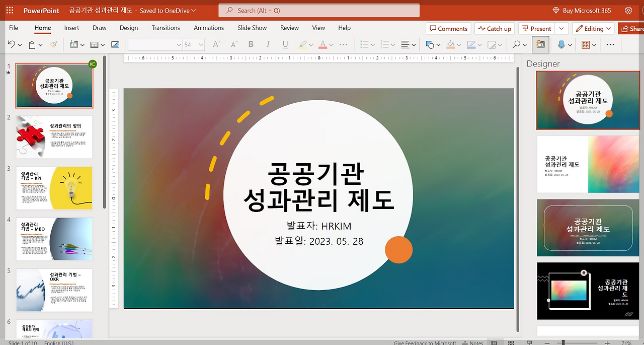Toggle Italic formatting
This screenshot has height=345, width=644.
pos(268,45)
